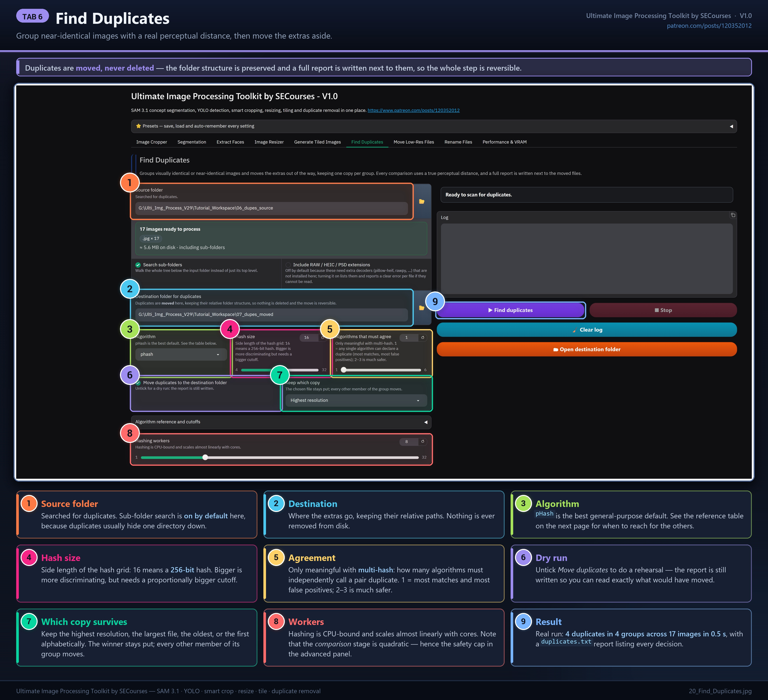
Task: Switch to the Image Cropper tab
Action: tap(152, 142)
